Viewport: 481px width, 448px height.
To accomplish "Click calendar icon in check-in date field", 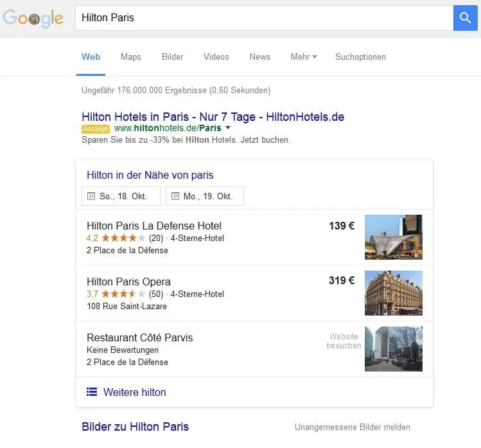I will pyautogui.click(x=91, y=196).
